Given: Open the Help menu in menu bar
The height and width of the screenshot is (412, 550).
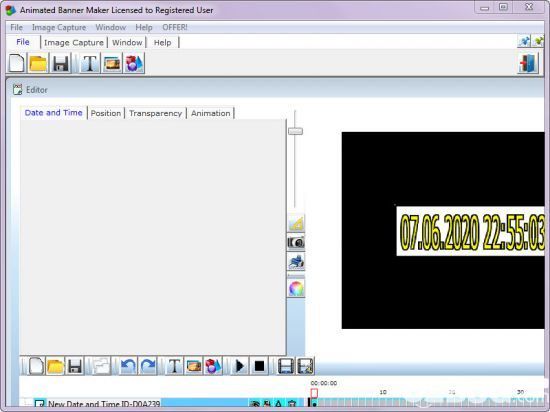Looking at the screenshot, I should point(144,27).
